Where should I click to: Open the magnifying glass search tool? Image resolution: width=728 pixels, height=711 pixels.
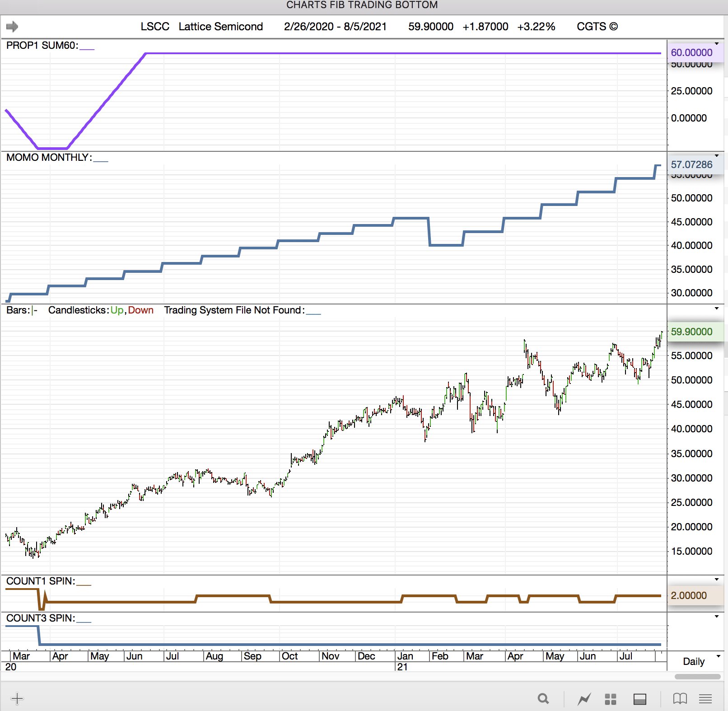pyautogui.click(x=543, y=699)
